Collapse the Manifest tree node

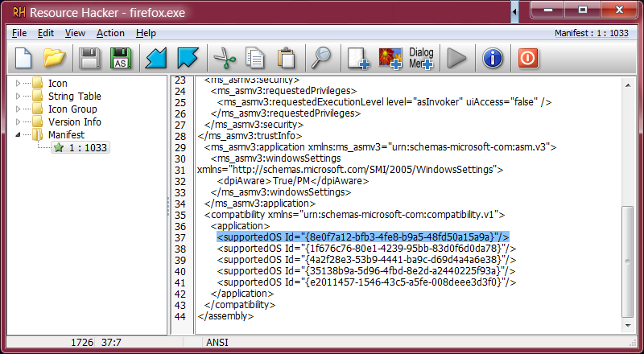click(18, 134)
